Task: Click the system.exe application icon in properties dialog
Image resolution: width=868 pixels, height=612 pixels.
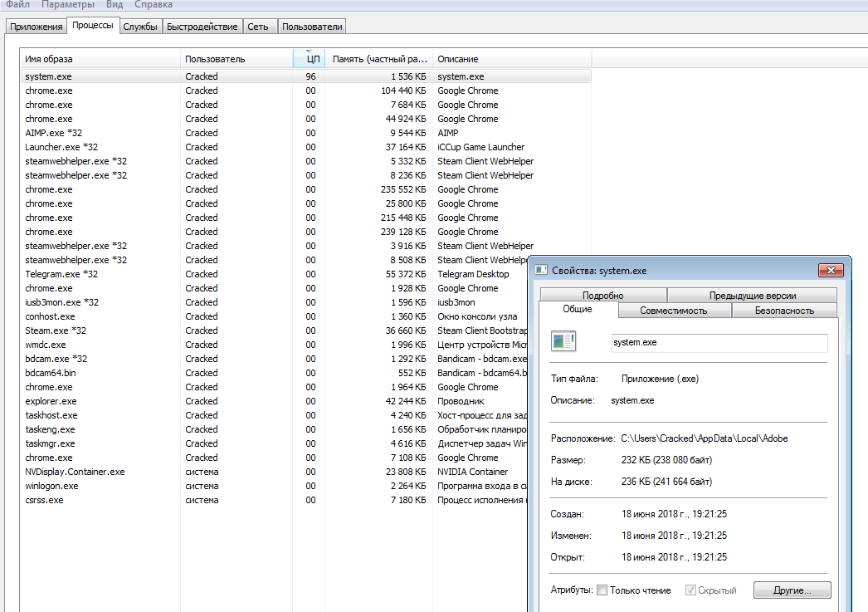Action: click(563, 341)
